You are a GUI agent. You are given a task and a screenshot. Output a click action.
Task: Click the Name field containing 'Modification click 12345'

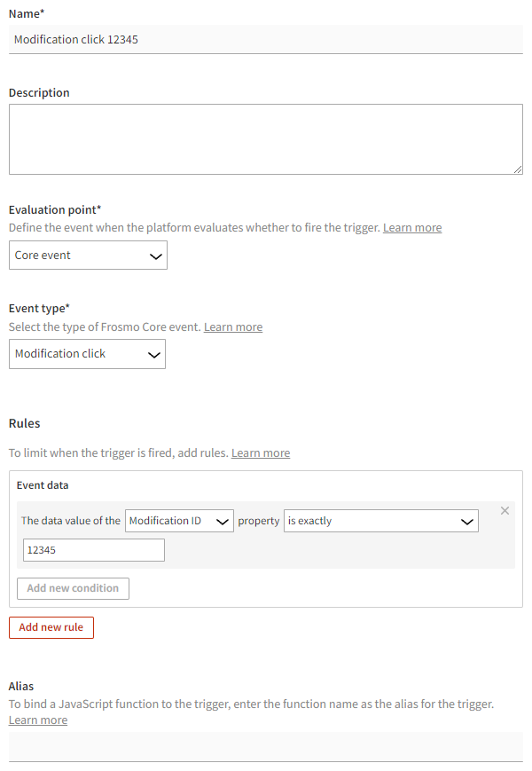[266, 39]
